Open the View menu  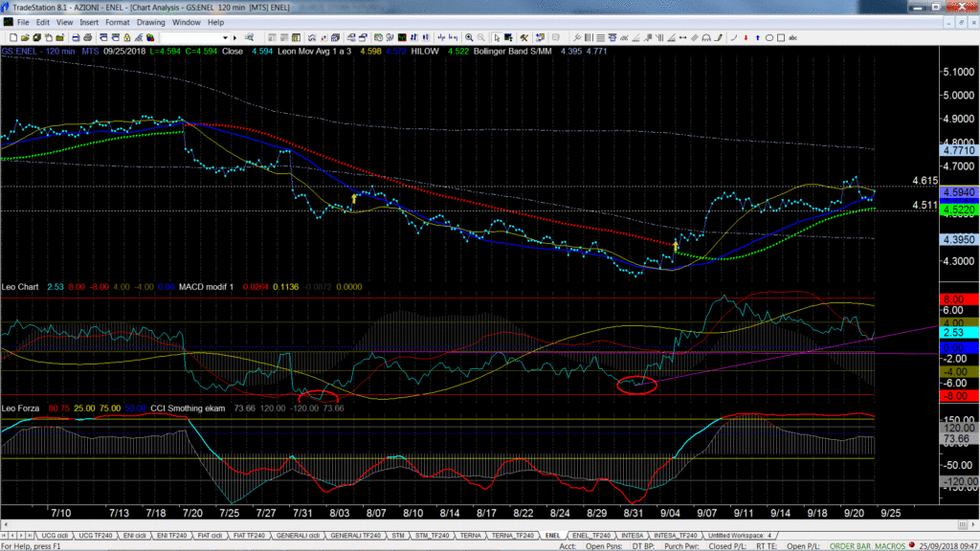[x=64, y=23]
